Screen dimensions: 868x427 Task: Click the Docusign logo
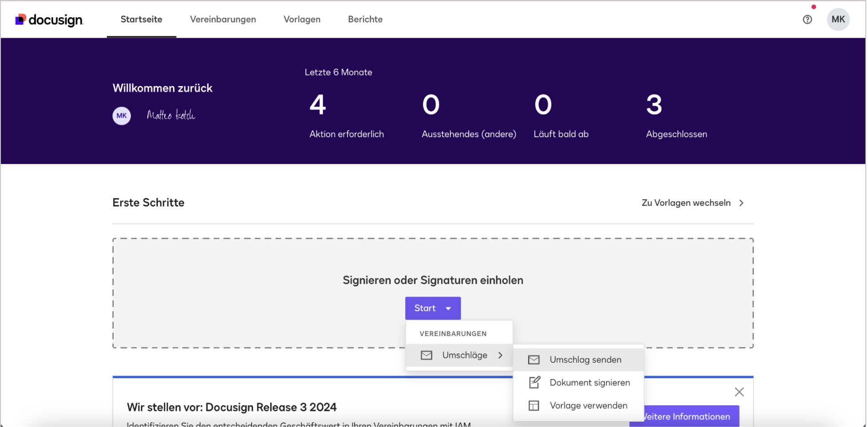coord(49,20)
